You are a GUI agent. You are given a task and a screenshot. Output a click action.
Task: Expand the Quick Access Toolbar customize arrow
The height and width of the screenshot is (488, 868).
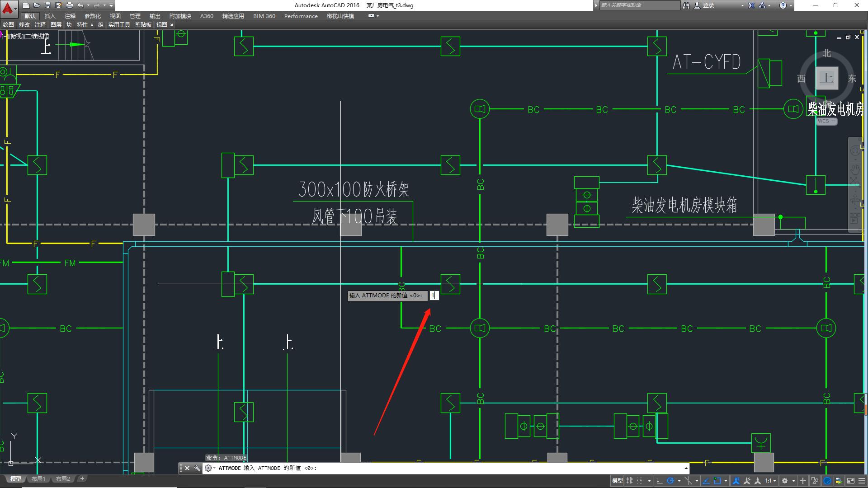(x=111, y=5)
